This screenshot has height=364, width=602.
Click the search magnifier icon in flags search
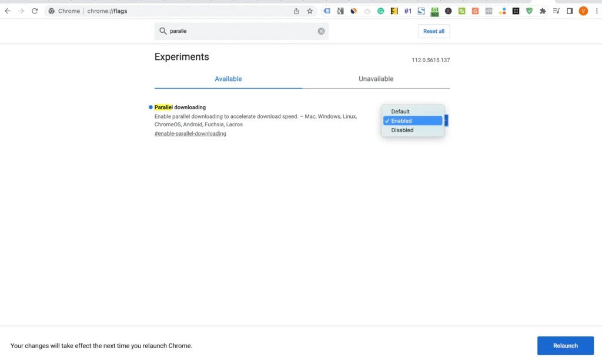click(x=163, y=31)
